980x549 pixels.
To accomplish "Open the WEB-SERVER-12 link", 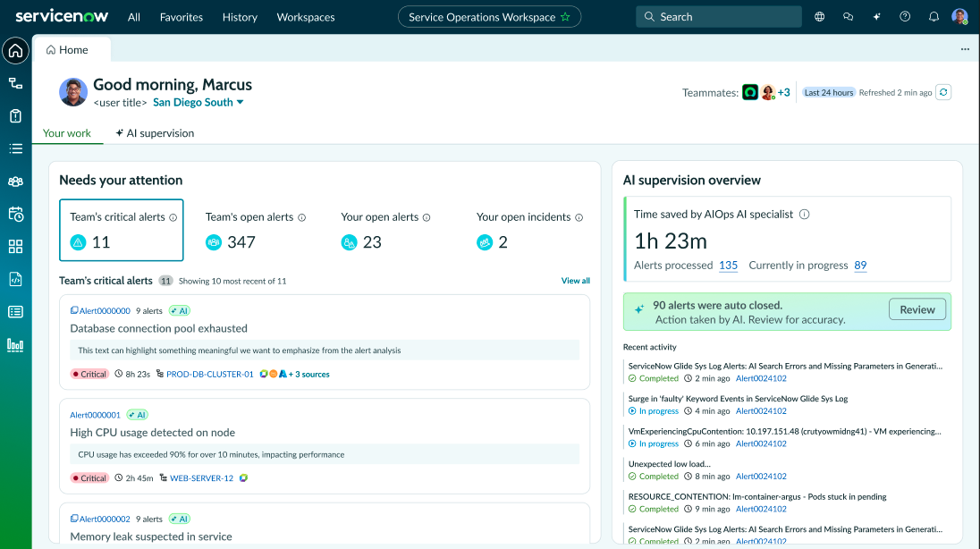I will pyautogui.click(x=202, y=477).
